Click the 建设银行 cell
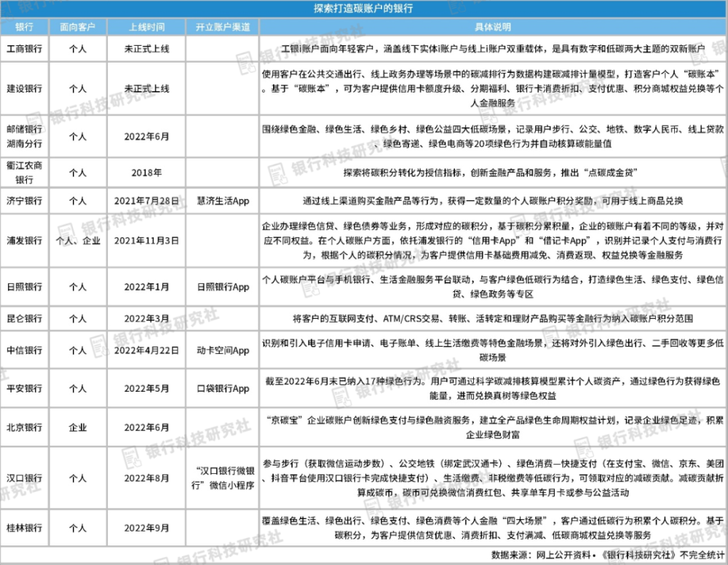The image size is (728, 565). 24,88
